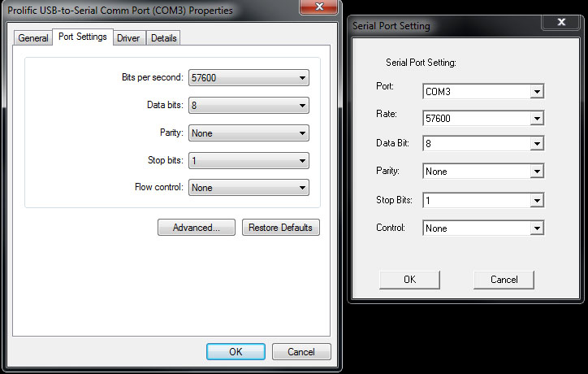Expand the Port dropdown showing COM3
This screenshot has height=374, width=588.
coord(483,91)
